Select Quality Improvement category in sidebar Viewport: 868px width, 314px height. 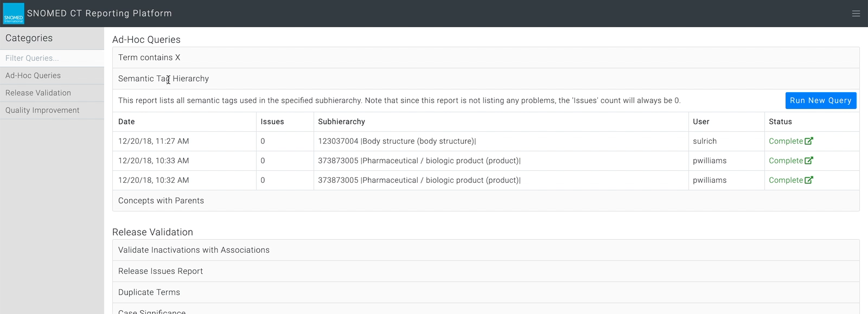pos(52,111)
